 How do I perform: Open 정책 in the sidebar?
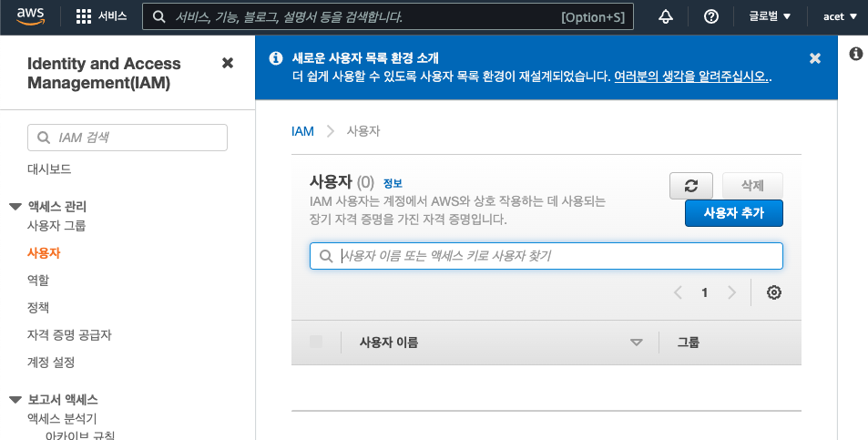[38, 307]
